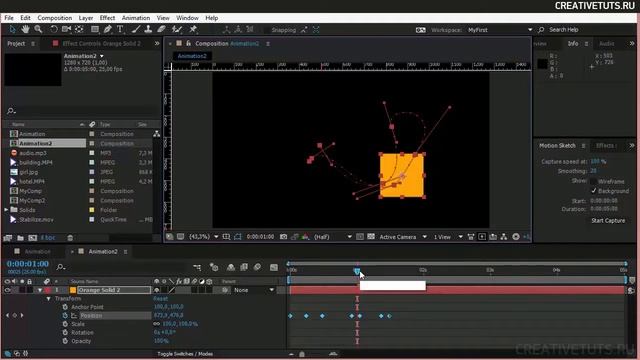Image resolution: width=640 pixels, height=360 pixels.
Task: Click the composition mini-flowchart icon in timeline
Action: (x=197, y=267)
